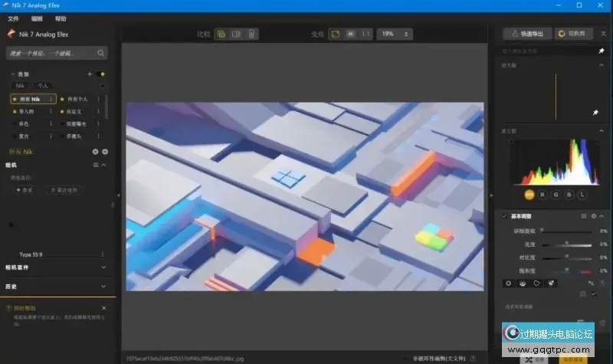Select fill view zoom icon
Screen dimensions: 613x364
tap(351, 34)
